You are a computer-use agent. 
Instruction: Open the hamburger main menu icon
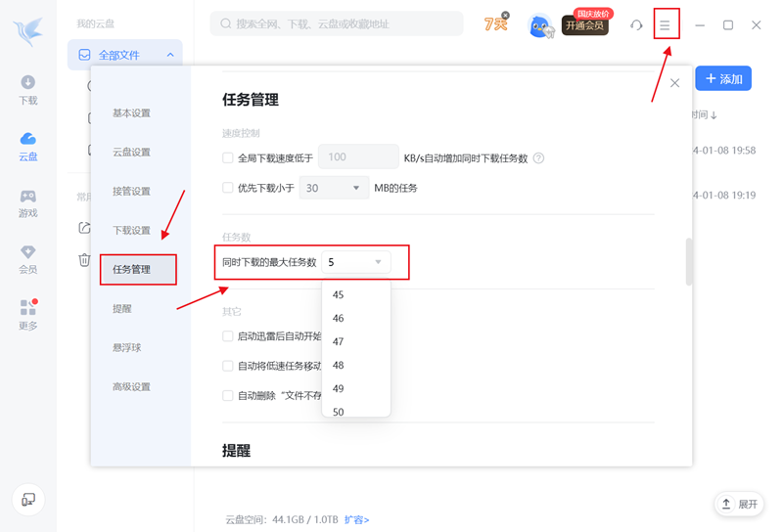[665, 25]
